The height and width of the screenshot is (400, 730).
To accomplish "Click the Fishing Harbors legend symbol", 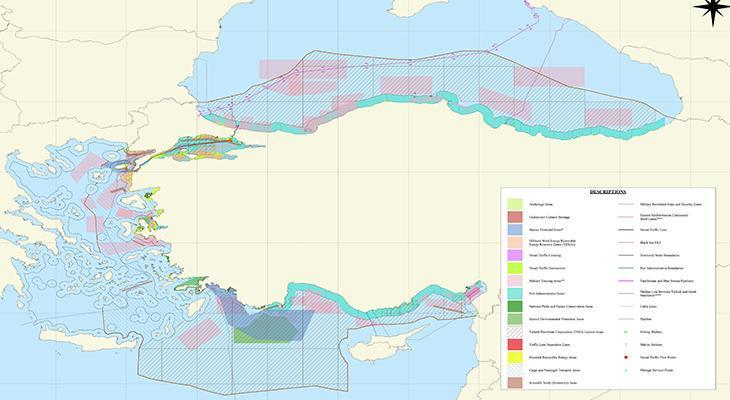I will pyautogui.click(x=624, y=331).
